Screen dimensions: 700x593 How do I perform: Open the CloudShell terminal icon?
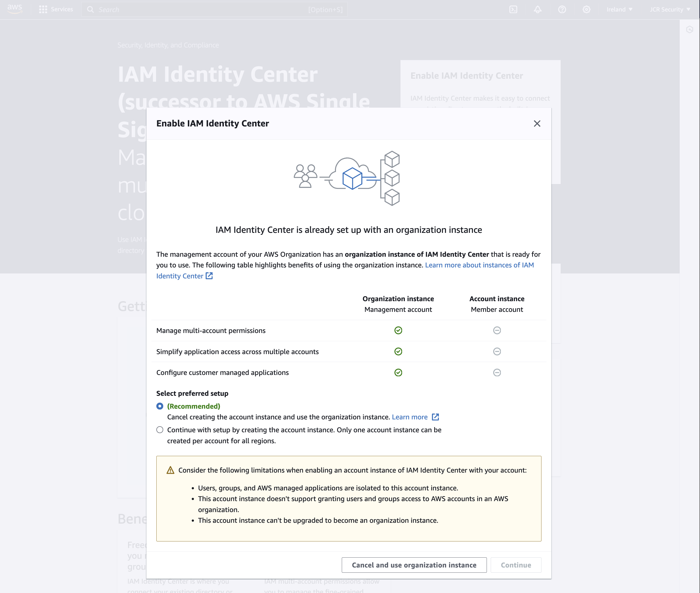pos(513,9)
